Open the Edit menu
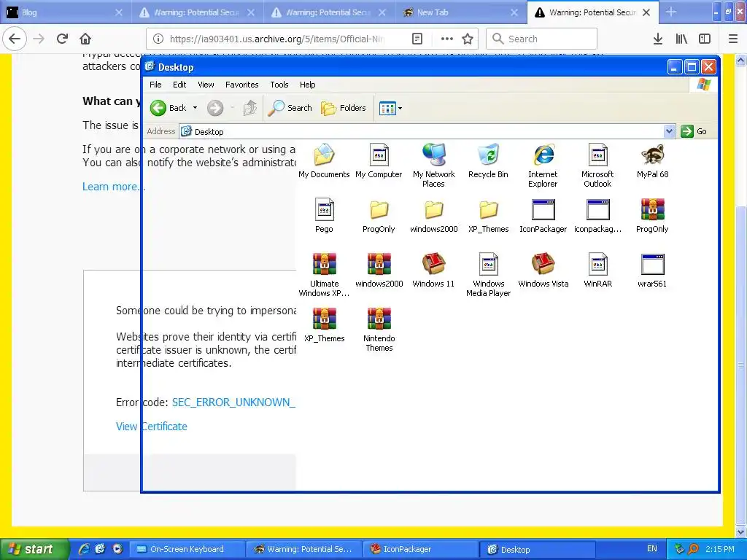 tap(179, 85)
